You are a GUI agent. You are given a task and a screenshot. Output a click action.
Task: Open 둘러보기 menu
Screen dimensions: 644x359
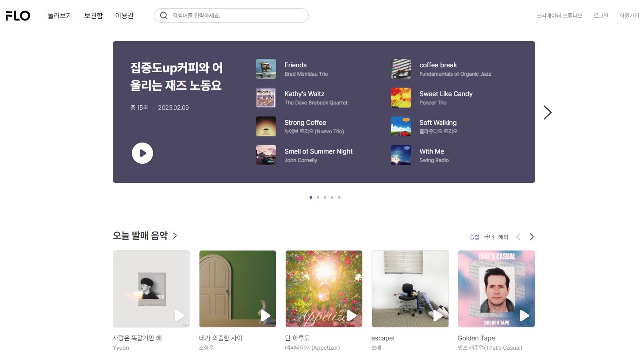(60, 15)
